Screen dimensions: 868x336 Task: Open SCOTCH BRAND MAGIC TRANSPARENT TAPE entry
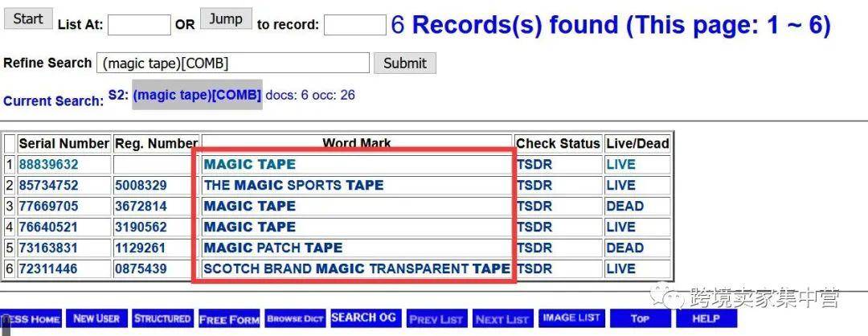356,269
